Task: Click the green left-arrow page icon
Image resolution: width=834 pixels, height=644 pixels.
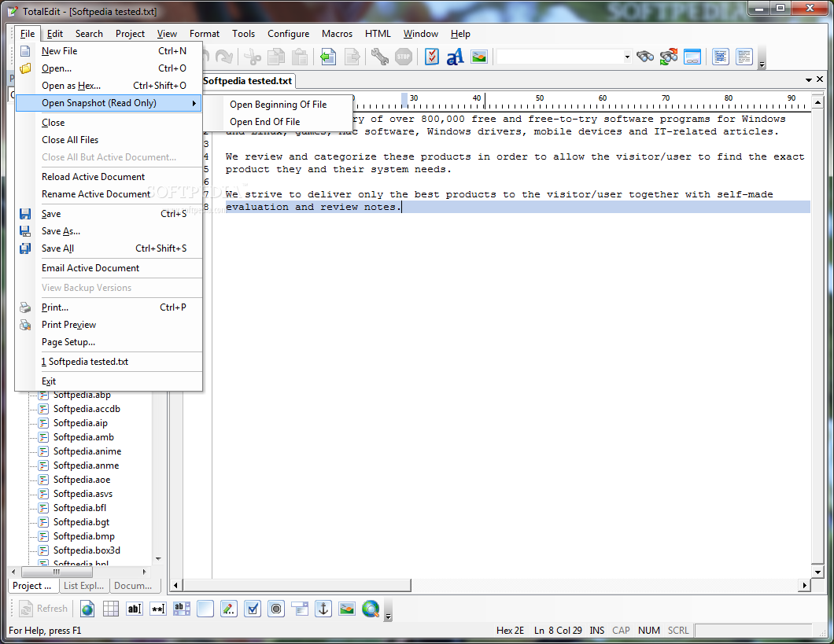Action: 328,57
